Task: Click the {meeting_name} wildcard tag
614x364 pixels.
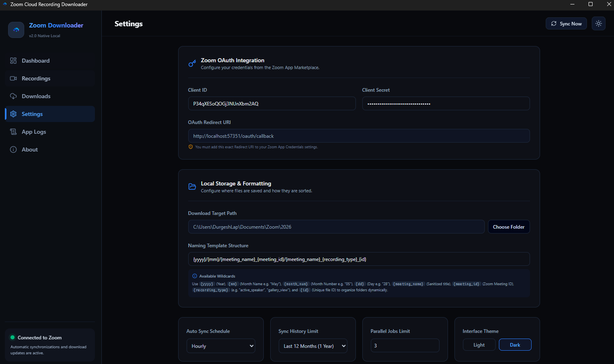Action: [408, 284]
